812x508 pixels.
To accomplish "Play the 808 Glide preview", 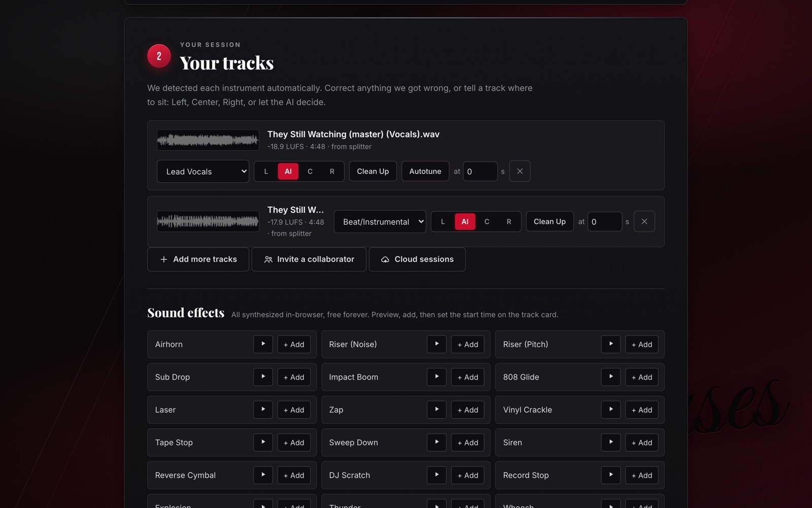I will (x=611, y=377).
